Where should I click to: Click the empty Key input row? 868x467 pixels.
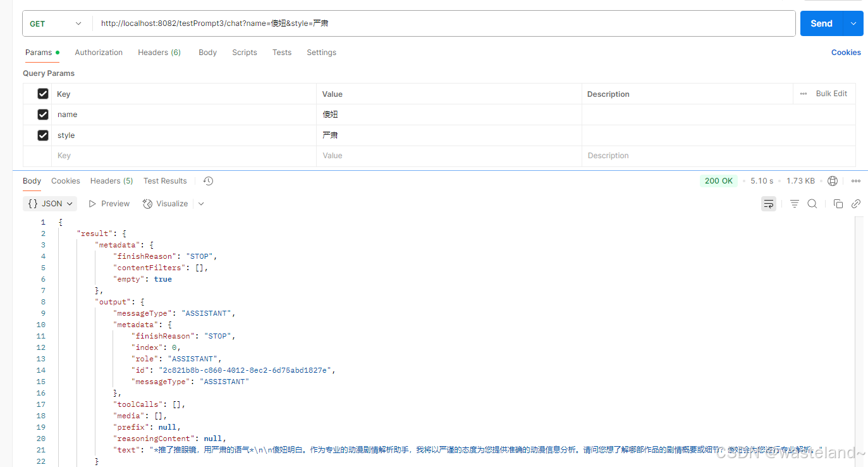click(184, 156)
